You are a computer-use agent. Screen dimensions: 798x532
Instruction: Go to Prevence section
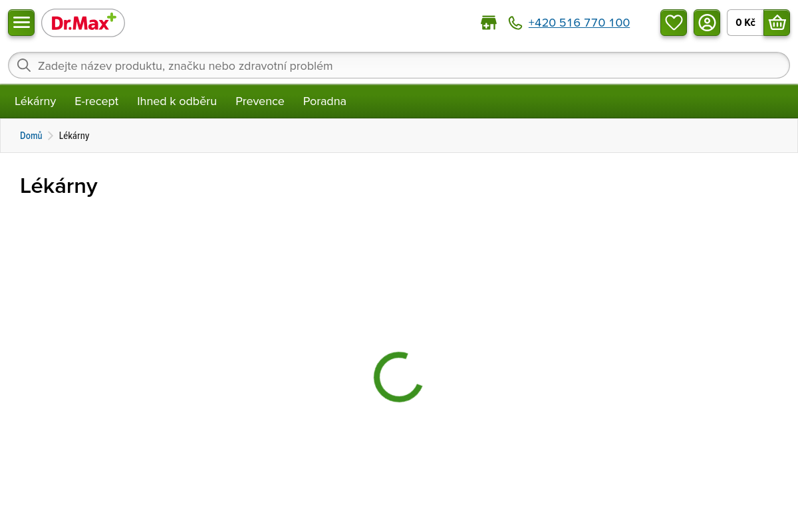coord(260,101)
